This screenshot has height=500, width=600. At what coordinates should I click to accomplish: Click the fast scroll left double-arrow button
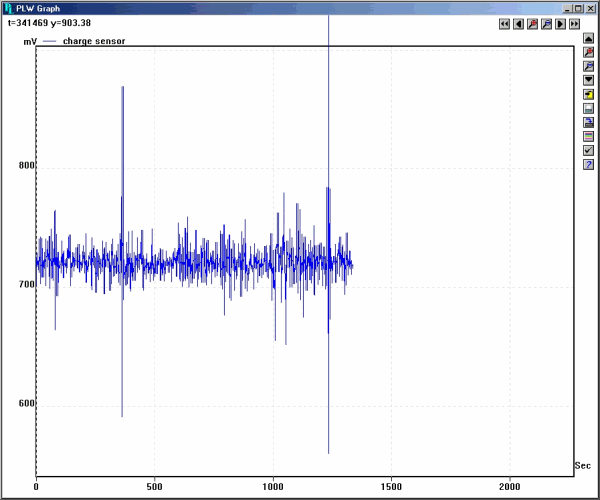[504, 23]
